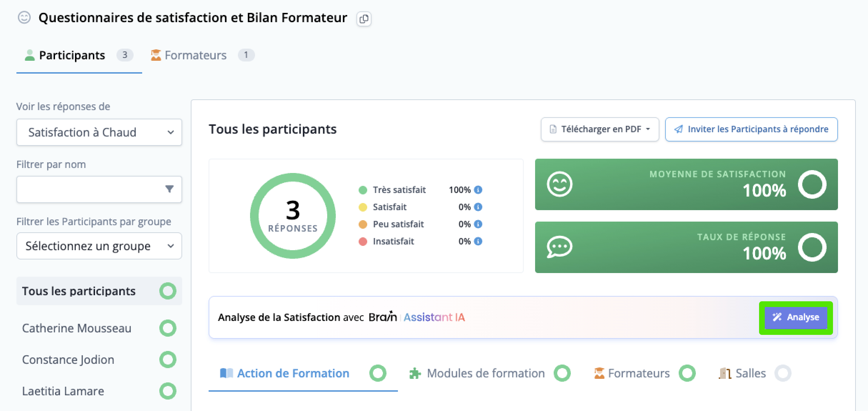Click the 3 Réponses donut chart
The width and height of the screenshot is (868, 411).
(293, 216)
